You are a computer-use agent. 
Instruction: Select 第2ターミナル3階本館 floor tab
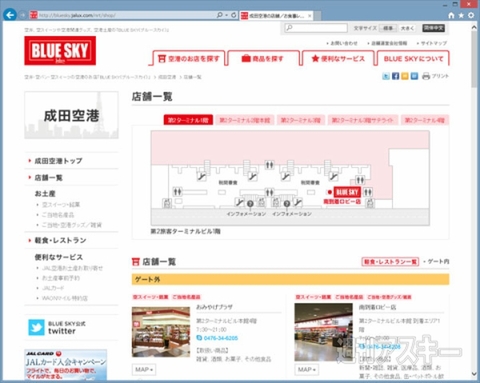point(245,120)
